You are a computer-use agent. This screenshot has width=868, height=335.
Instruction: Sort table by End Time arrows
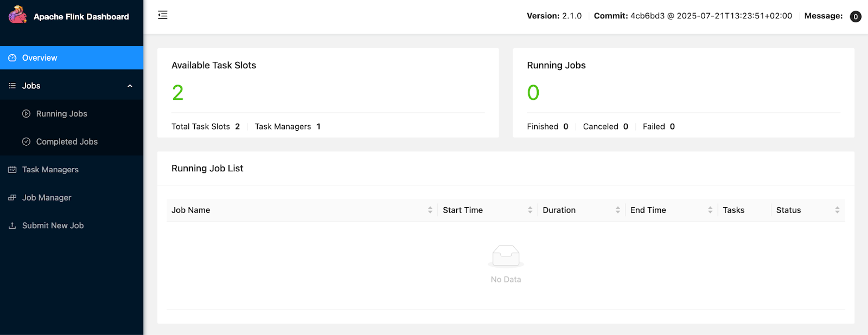click(710, 210)
